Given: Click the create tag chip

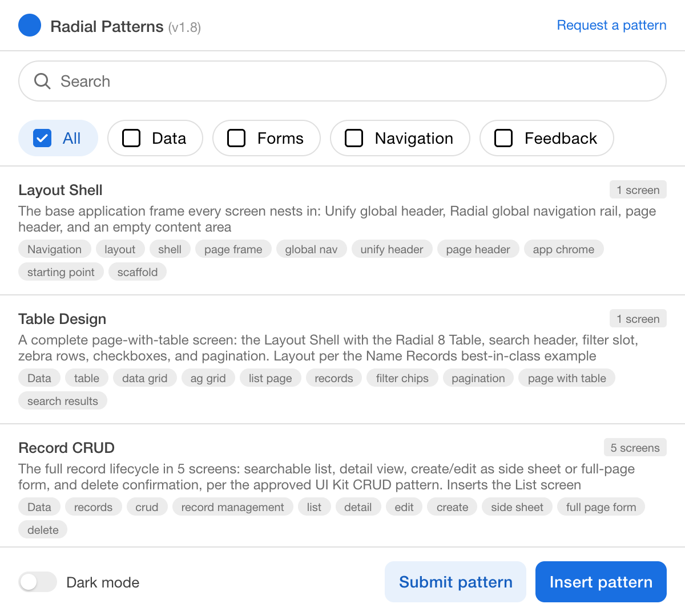Looking at the screenshot, I should coord(453,507).
